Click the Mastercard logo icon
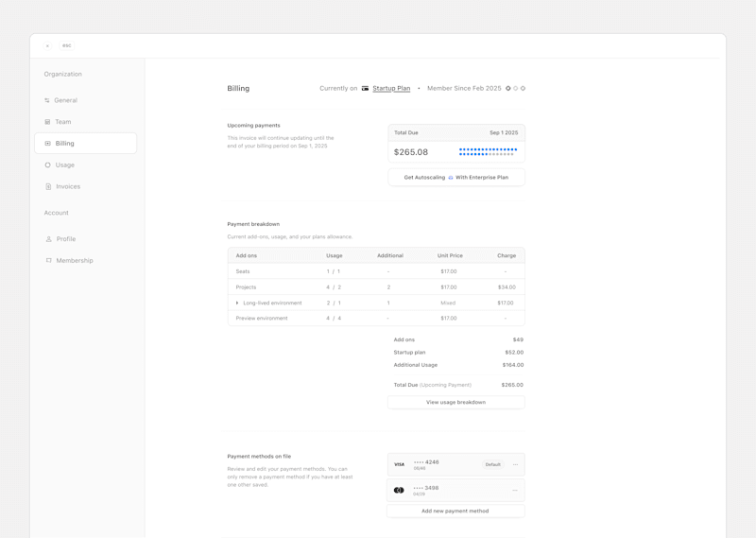Screen dimensions: 756x538 (x=399, y=490)
